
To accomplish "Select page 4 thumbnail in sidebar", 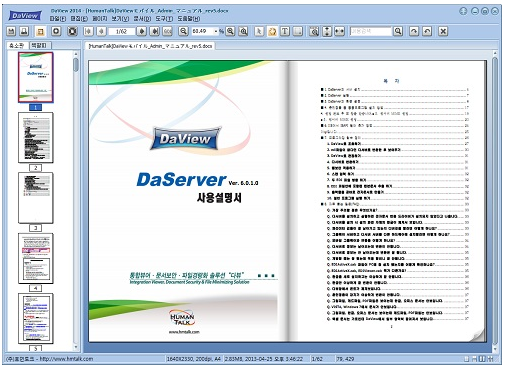I will tap(36, 258).
